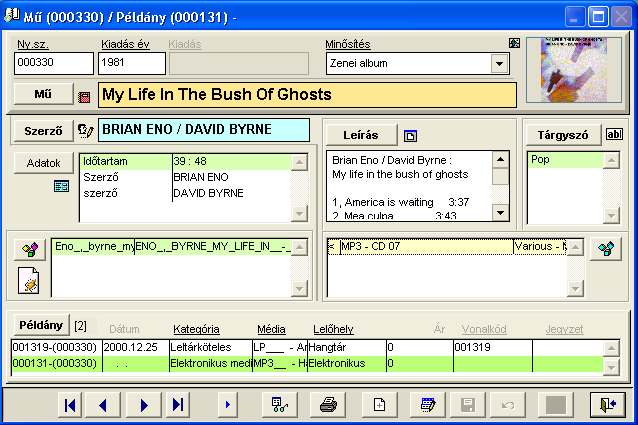Click the Ny.sz. field containing 000330

pyautogui.click(x=54, y=63)
